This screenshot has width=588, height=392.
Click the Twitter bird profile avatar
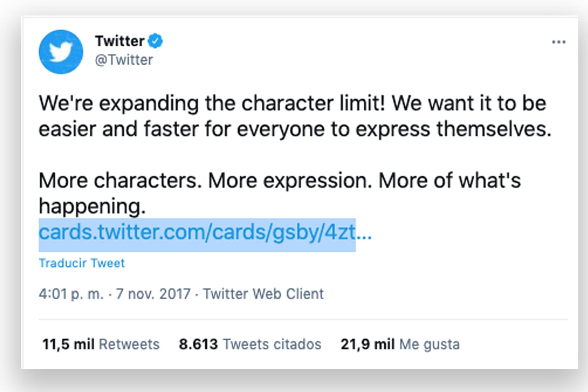[x=61, y=51]
